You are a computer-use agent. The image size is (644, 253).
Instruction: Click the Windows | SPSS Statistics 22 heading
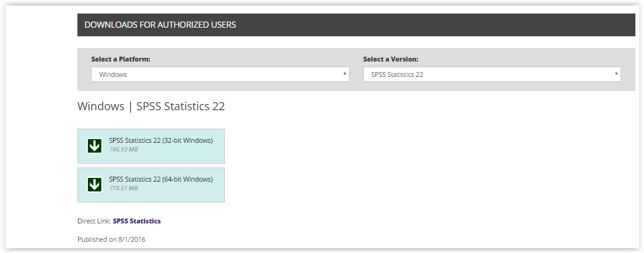tap(151, 106)
